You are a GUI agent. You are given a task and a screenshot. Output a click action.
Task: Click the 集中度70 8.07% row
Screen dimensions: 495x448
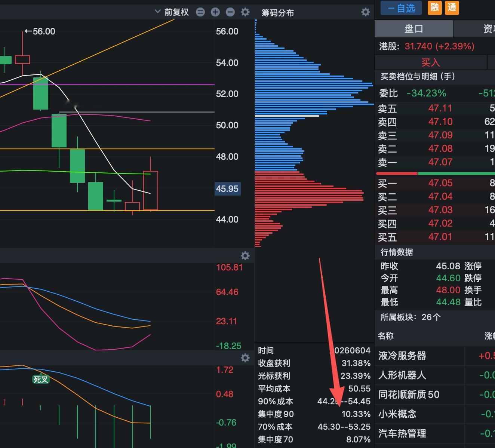point(314,439)
